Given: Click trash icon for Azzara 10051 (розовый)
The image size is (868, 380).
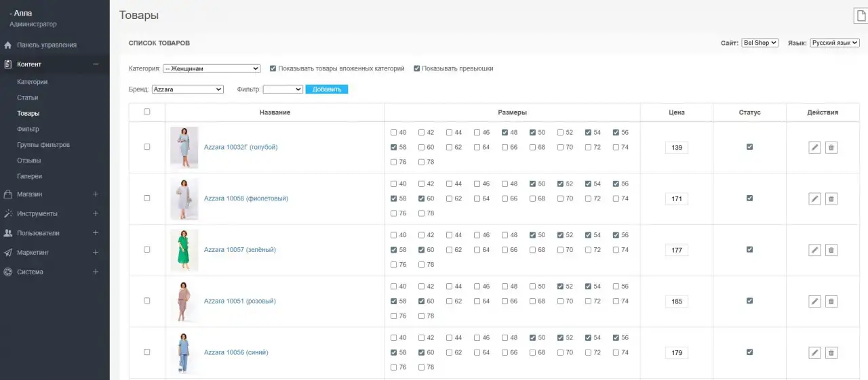Looking at the screenshot, I should [831, 301].
